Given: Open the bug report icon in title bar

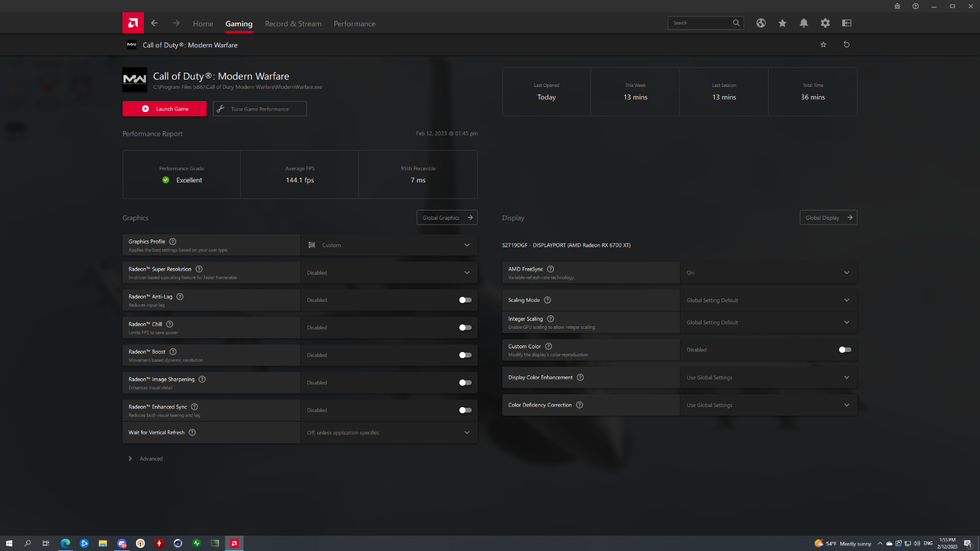Looking at the screenshot, I should (x=897, y=6).
